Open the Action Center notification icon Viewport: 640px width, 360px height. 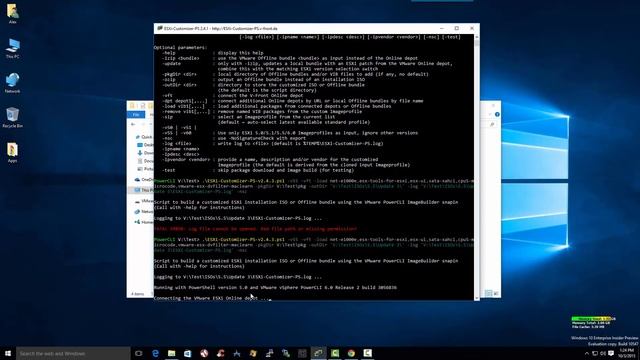pos(611,353)
